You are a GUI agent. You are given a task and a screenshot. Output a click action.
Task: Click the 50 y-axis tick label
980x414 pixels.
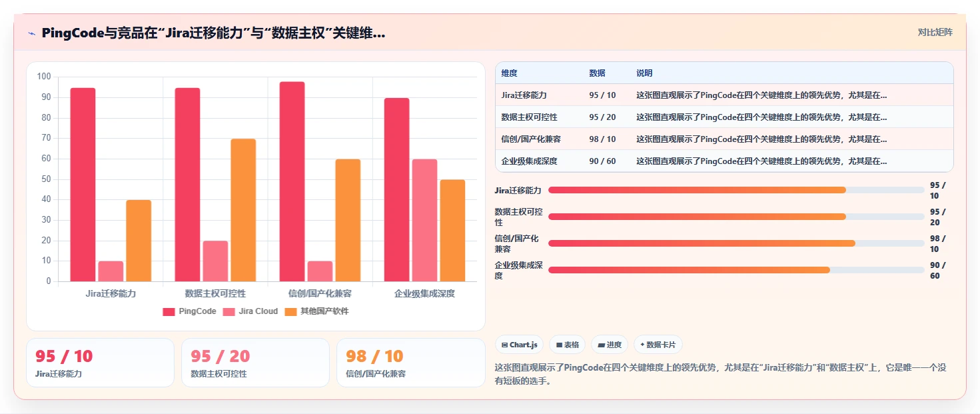click(46, 179)
